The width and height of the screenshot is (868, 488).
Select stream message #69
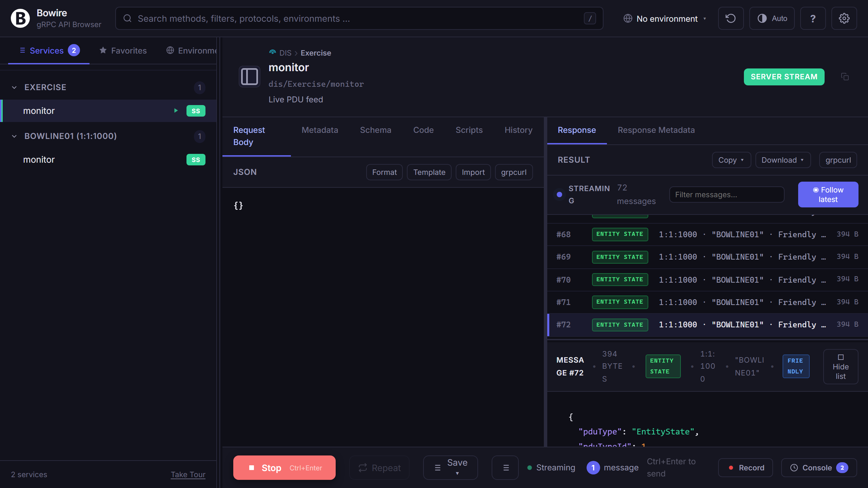(707, 257)
